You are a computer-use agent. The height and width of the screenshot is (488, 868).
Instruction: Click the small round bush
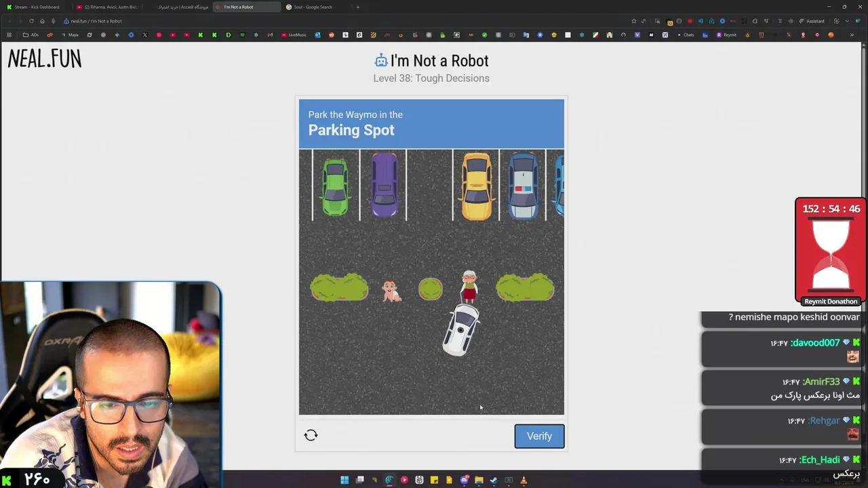pos(430,289)
